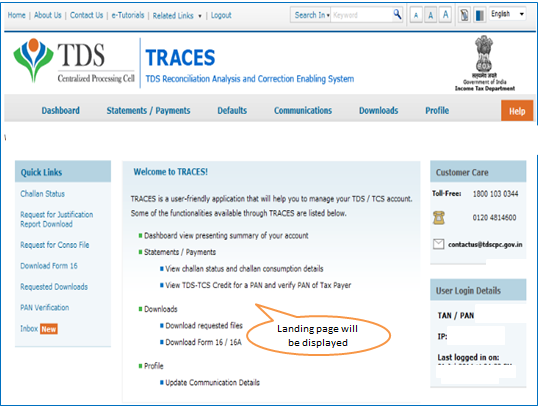Open Download Form 16 quick link

(x=49, y=266)
